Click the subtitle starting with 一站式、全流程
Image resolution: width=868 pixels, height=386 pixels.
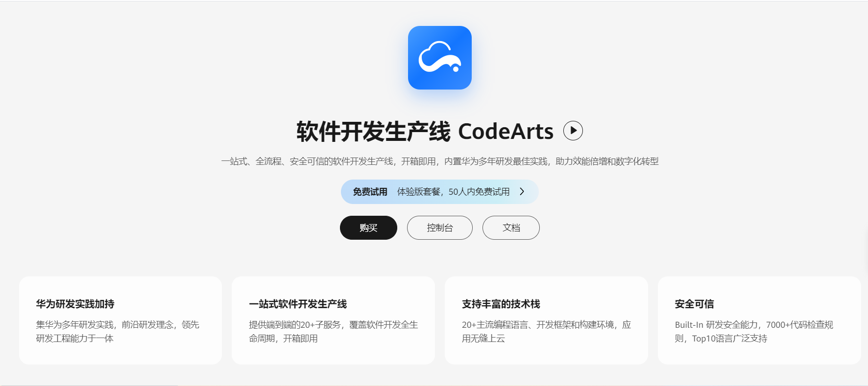439,161
